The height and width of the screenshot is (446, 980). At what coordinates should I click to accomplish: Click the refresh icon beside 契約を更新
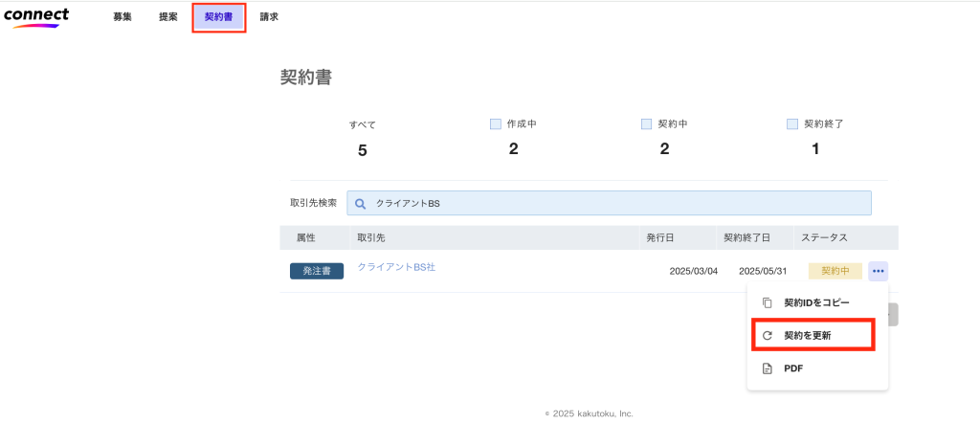(x=767, y=336)
